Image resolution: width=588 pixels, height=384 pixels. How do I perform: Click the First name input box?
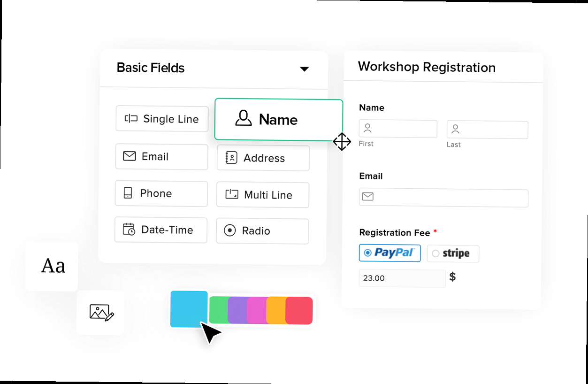point(398,129)
